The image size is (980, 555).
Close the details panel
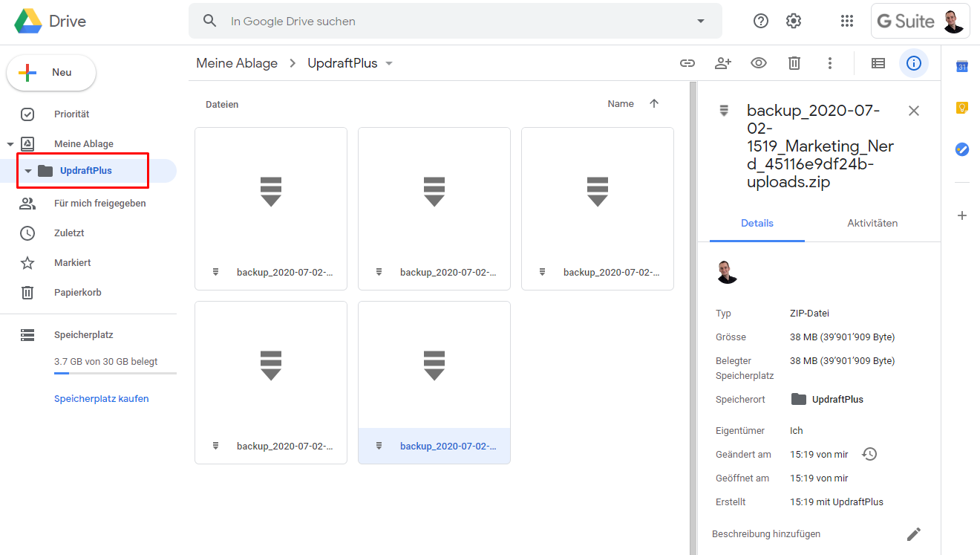tap(914, 111)
